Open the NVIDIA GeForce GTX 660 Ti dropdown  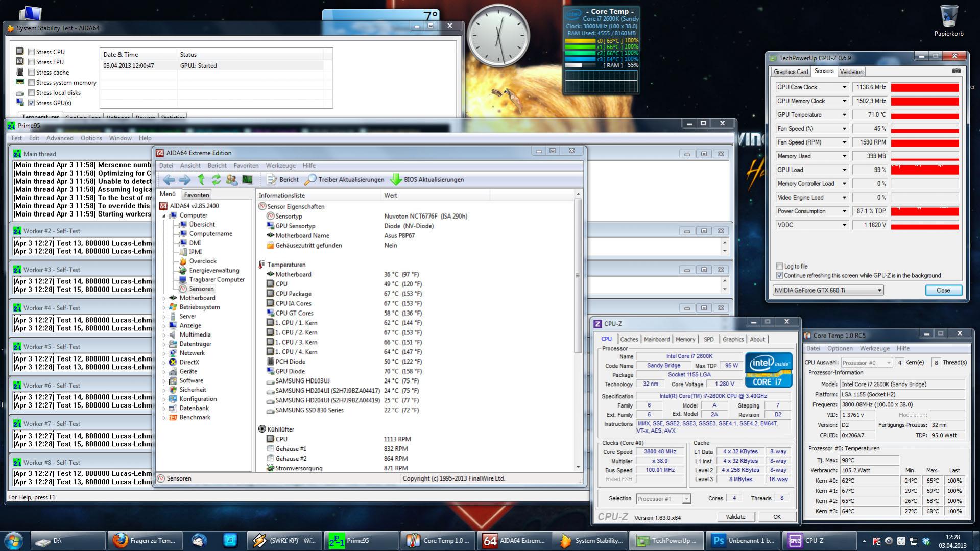(828, 290)
